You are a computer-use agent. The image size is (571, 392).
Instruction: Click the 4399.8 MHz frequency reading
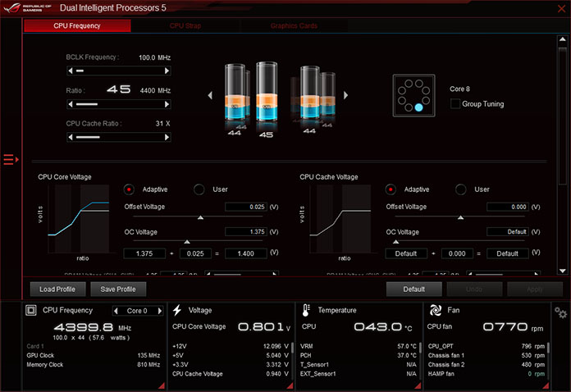coord(84,327)
